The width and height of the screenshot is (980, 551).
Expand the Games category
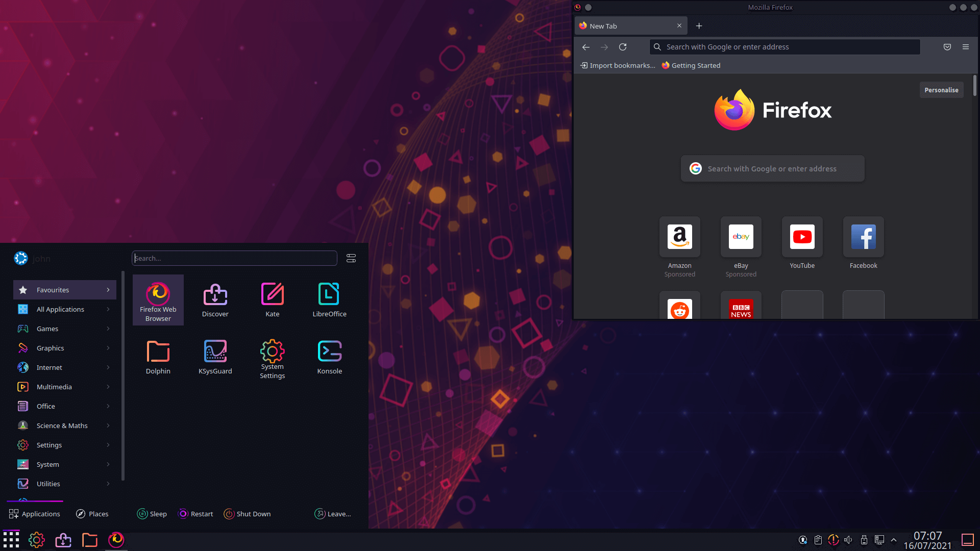pyautogui.click(x=65, y=329)
